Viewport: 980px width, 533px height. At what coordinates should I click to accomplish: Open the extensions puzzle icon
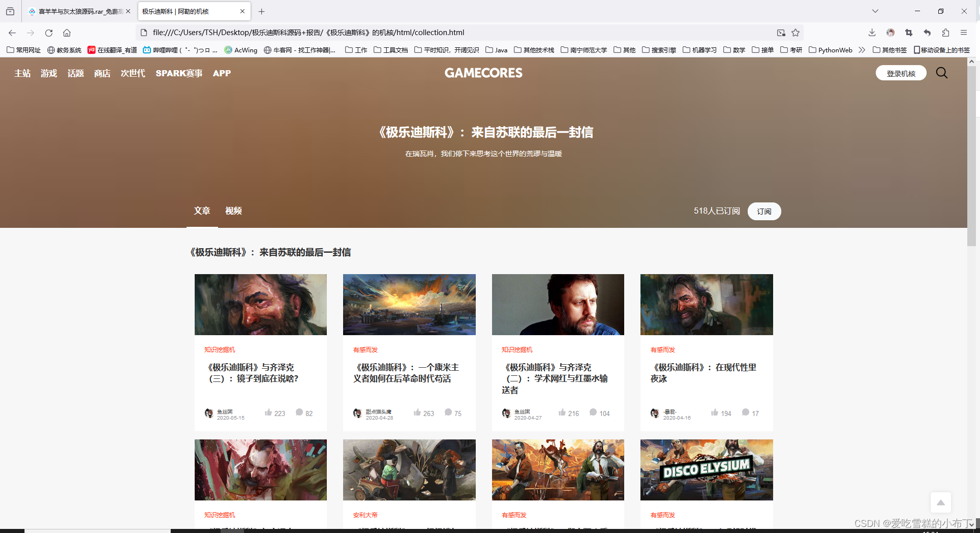[x=945, y=33]
